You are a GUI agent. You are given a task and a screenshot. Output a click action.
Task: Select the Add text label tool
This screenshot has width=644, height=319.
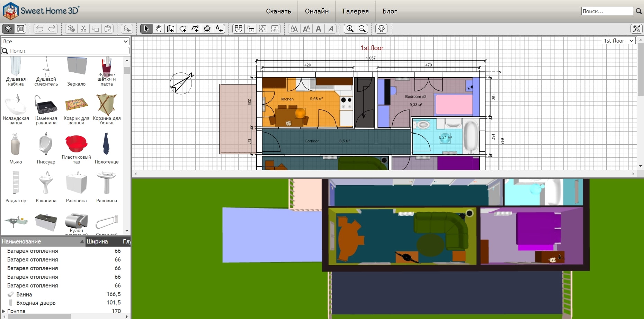[x=219, y=29]
